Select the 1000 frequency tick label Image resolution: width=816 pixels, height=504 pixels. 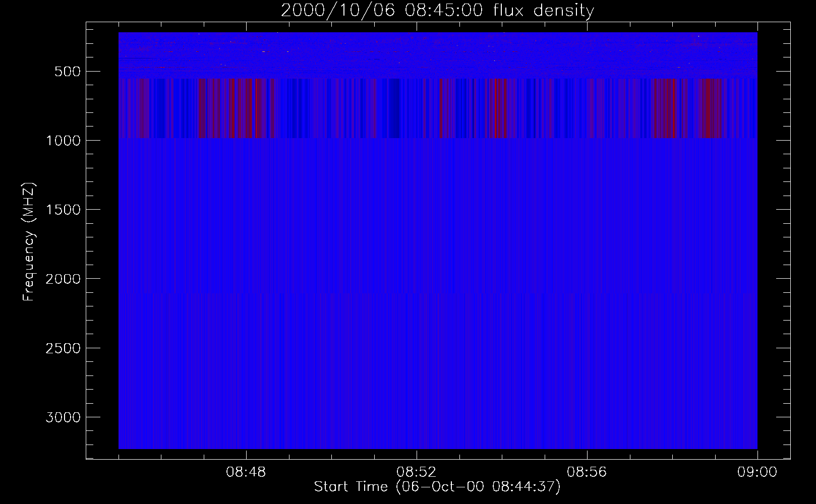(63, 141)
